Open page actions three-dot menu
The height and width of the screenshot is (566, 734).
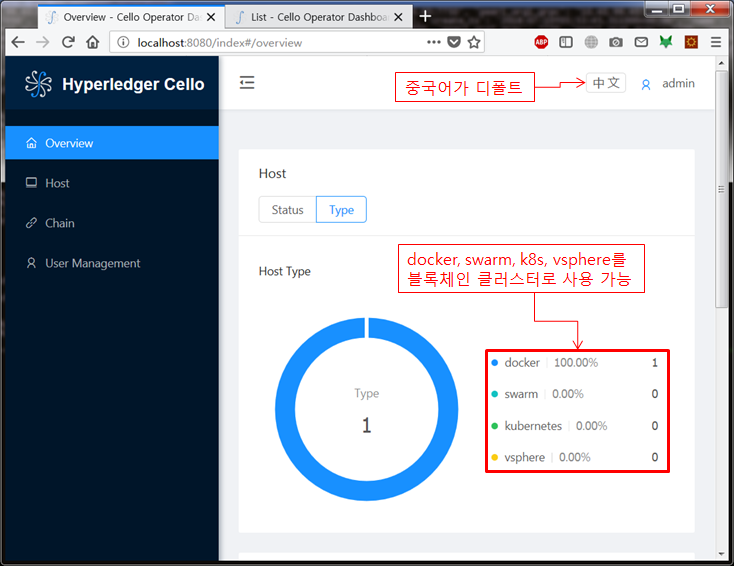434,42
